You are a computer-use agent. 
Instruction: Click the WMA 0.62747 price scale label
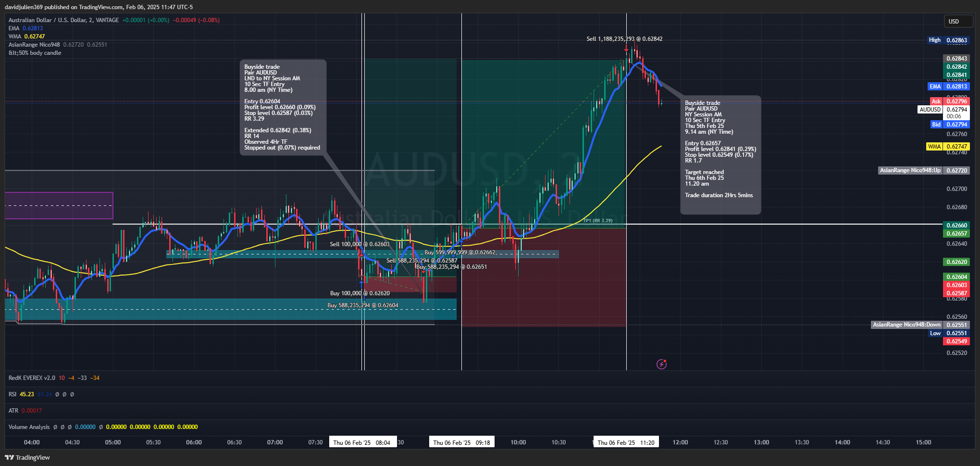(948, 147)
